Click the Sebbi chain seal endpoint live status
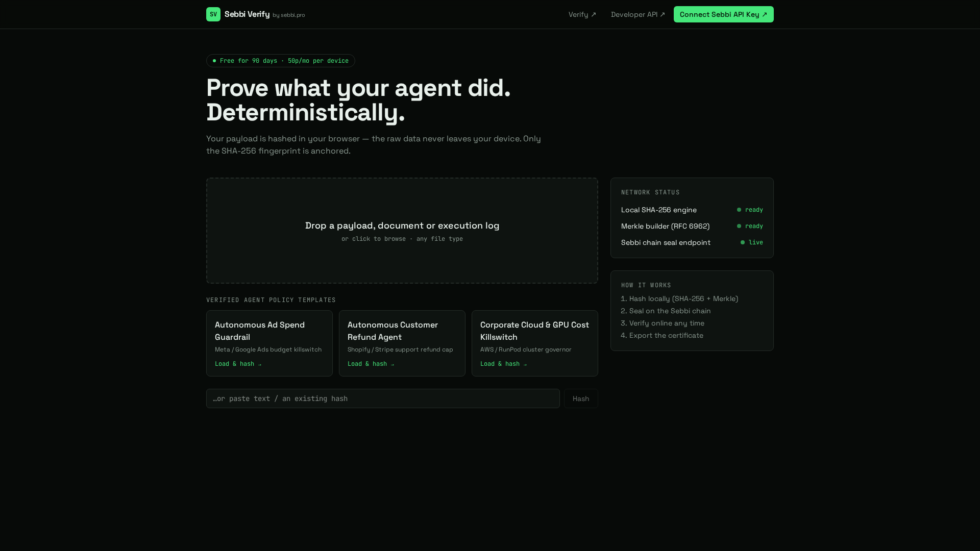The width and height of the screenshot is (980, 551). pyautogui.click(x=752, y=242)
